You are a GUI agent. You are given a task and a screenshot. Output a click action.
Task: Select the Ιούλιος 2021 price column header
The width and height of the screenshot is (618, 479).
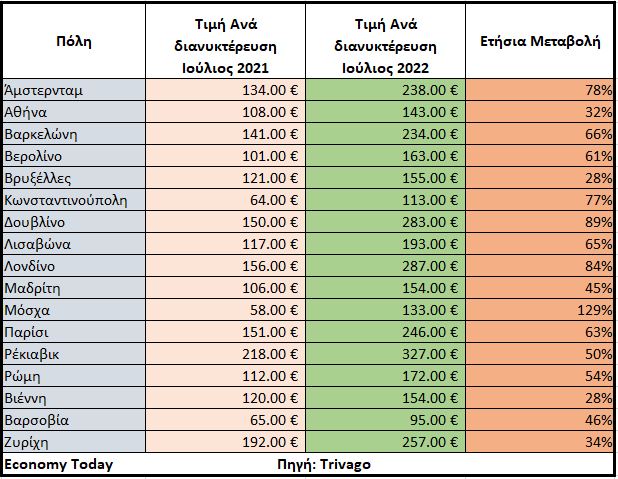pyautogui.click(x=224, y=44)
